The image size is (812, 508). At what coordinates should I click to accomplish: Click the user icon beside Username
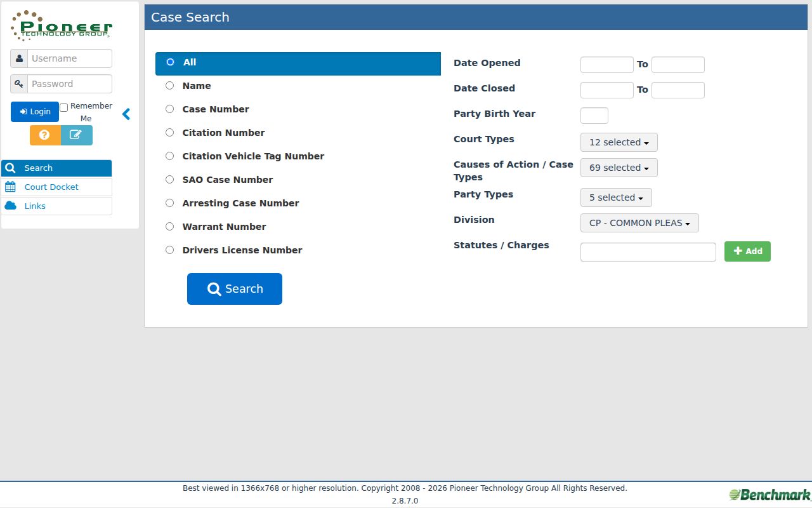19,58
